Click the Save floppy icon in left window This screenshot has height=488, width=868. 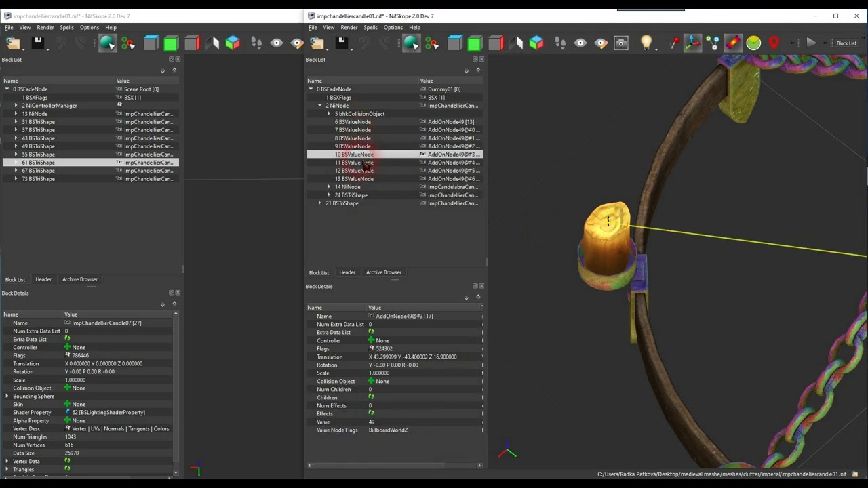tap(38, 43)
